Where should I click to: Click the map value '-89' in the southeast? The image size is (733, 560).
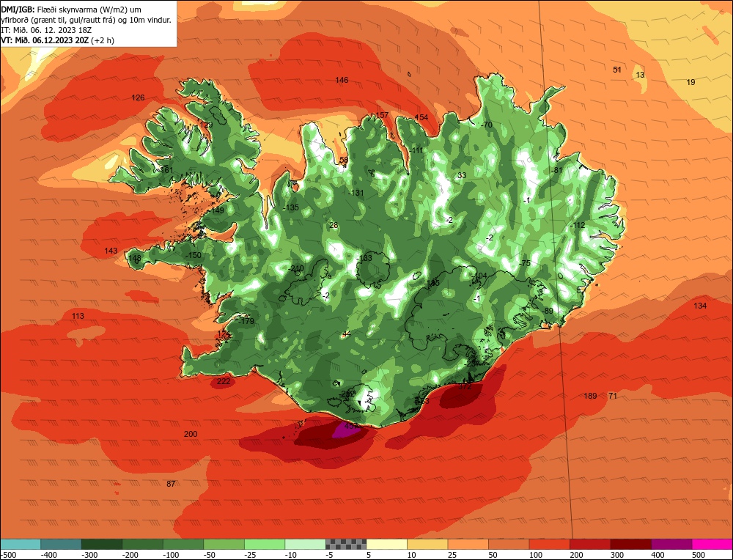click(548, 311)
